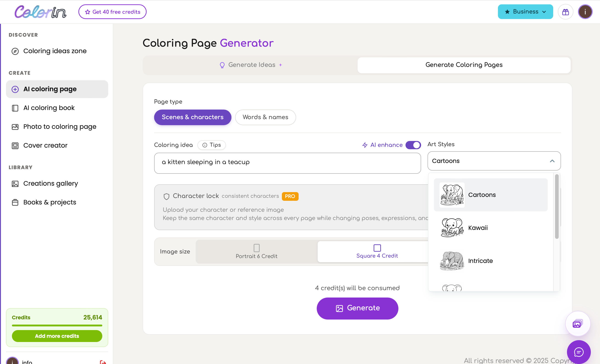Click 'Upload your character or reference image' text
The height and width of the screenshot is (364, 600).
pos(223,210)
